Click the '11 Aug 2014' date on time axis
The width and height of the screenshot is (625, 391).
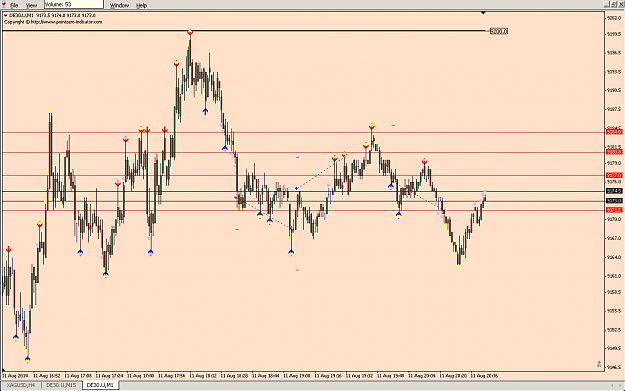tap(15, 375)
